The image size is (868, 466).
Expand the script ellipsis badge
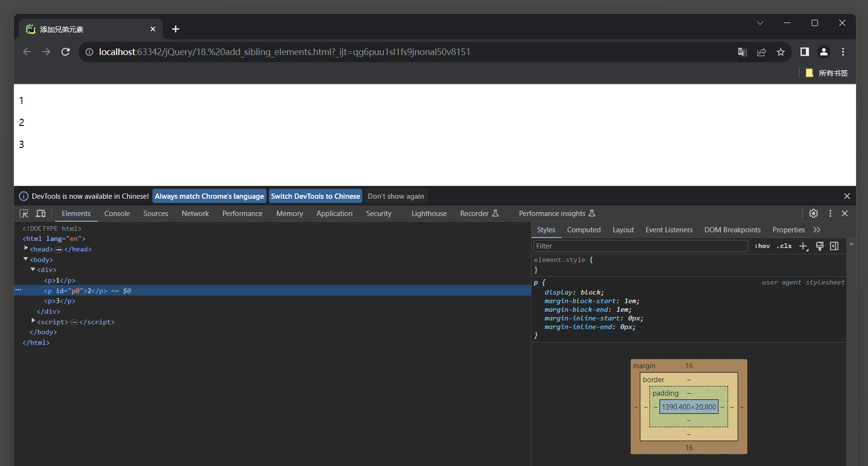pos(74,322)
